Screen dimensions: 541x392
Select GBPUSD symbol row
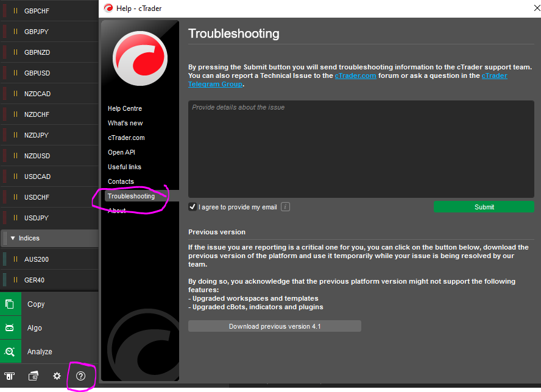pyautogui.click(x=49, y=73)
